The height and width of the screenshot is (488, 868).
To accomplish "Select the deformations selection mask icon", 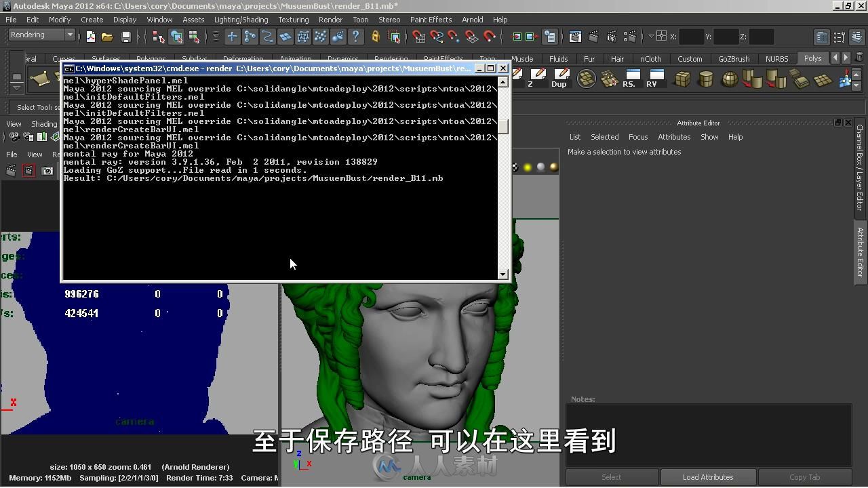I will coord(302,37).
